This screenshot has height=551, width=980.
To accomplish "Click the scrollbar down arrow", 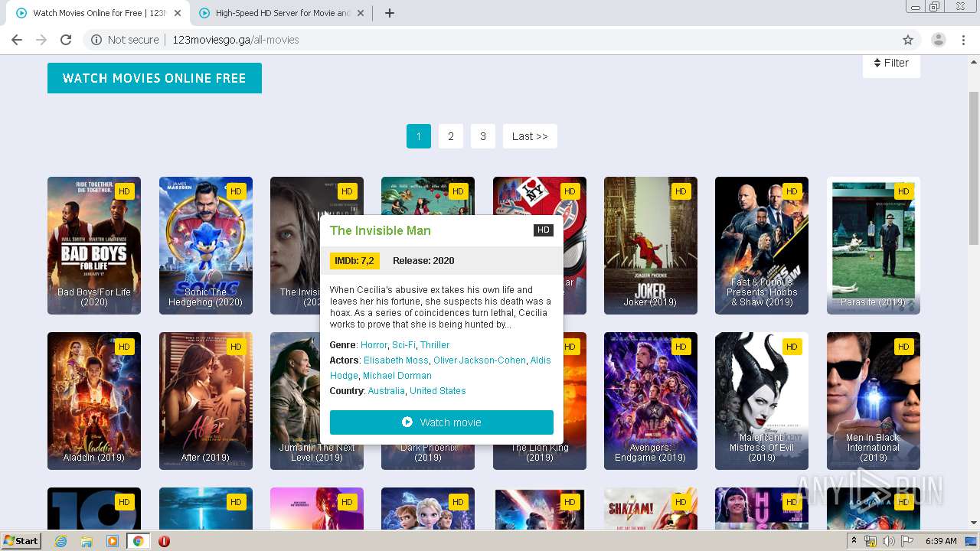I will coord(974,523).
